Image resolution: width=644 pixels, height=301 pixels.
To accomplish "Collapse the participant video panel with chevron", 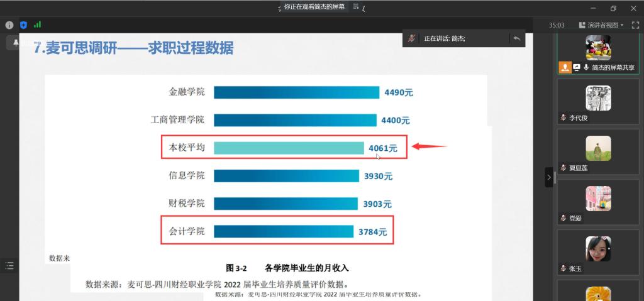I will coord(548,178).
